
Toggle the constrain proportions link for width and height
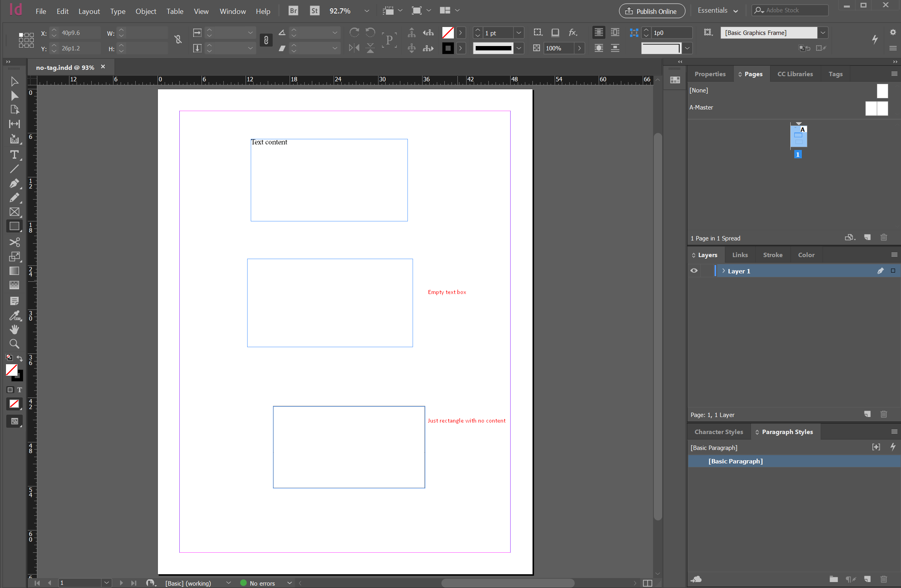178,40
